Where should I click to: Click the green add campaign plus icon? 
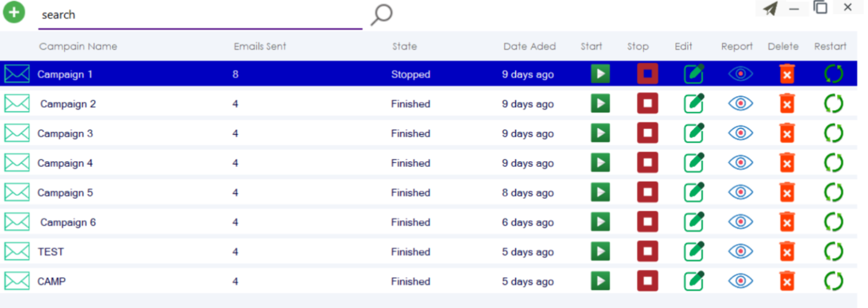[14, 12]
